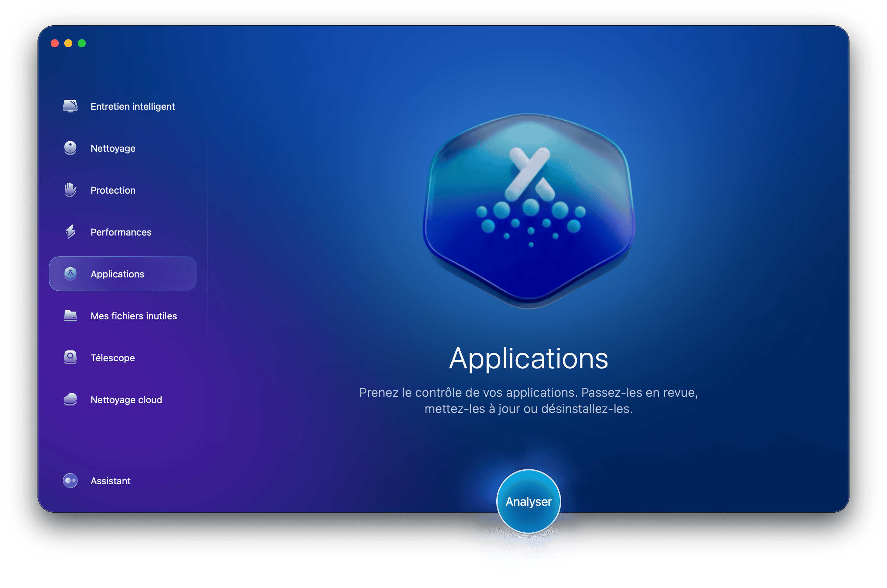Switch to the Protection section
The width and height of the screenshot is (887, 588).
[x=112, y=190]
